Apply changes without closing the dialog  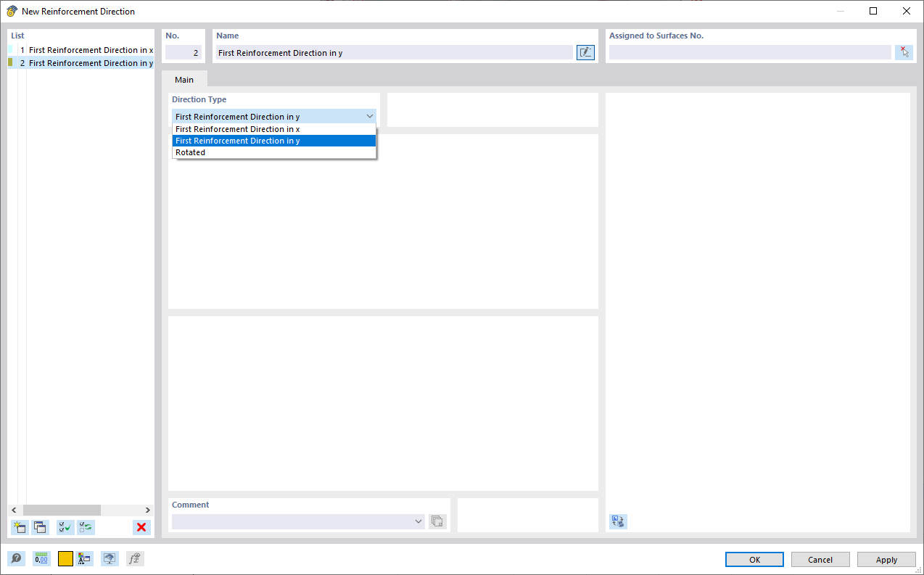pos(886,559)
